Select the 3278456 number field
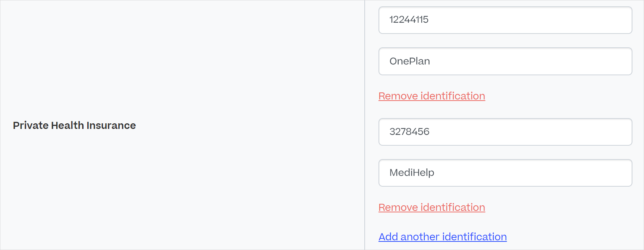 505,132
